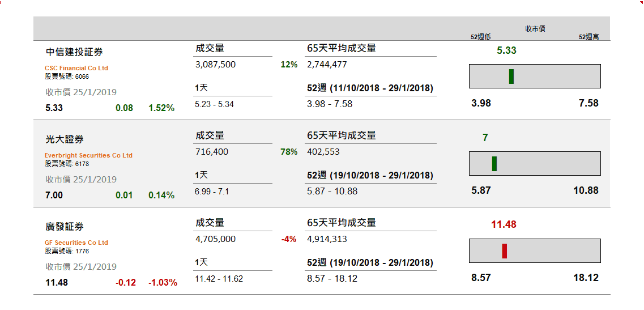
Task: Click the green marker in CSC's 52-week bar
Action: click(x=511, y=76)
